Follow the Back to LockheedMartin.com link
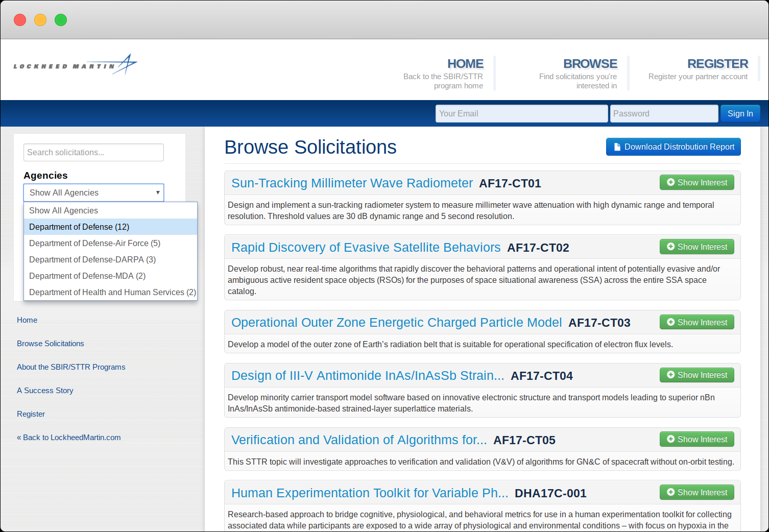Screen dimensions: 769x532 click(68, 438)
